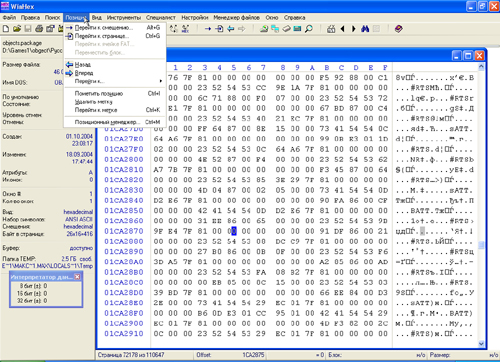Click offset label 01CA2870

click(124, 231)
